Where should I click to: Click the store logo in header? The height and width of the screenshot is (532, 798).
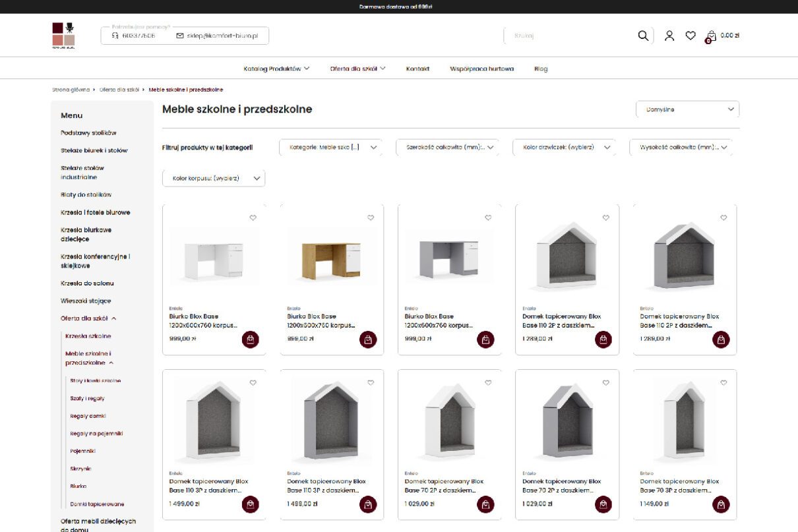64,35
